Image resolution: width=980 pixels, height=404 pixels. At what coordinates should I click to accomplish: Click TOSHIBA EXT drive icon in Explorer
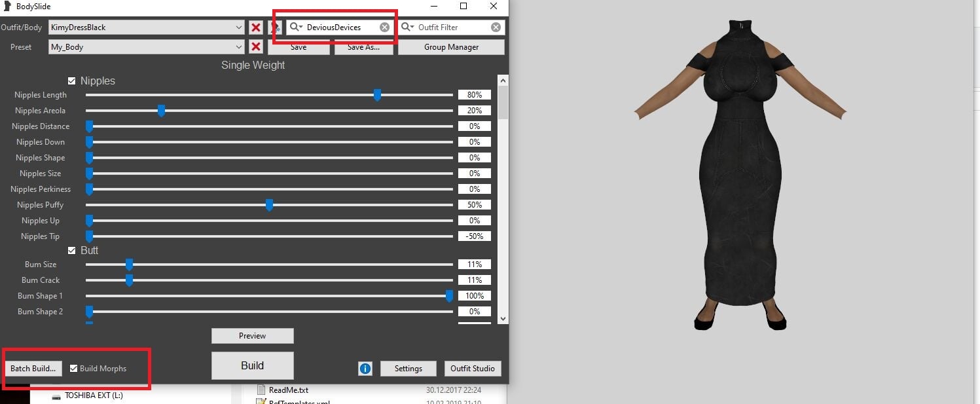pyautogui.click(x=56, y=395)
